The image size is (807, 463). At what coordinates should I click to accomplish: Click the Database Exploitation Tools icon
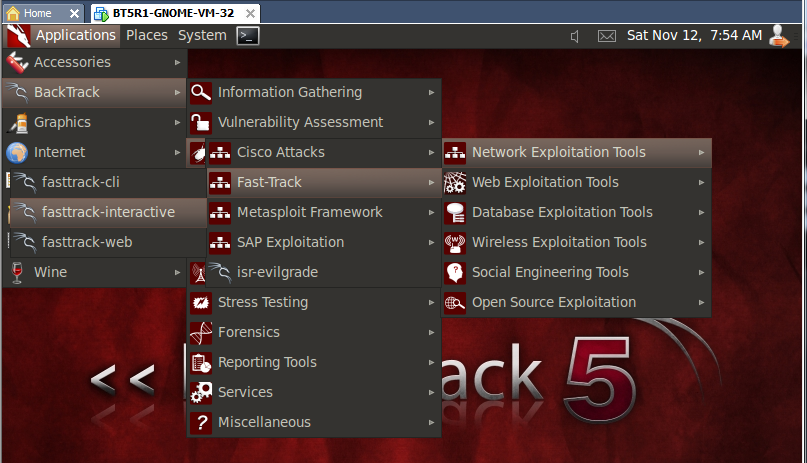[x=455, y=212]
